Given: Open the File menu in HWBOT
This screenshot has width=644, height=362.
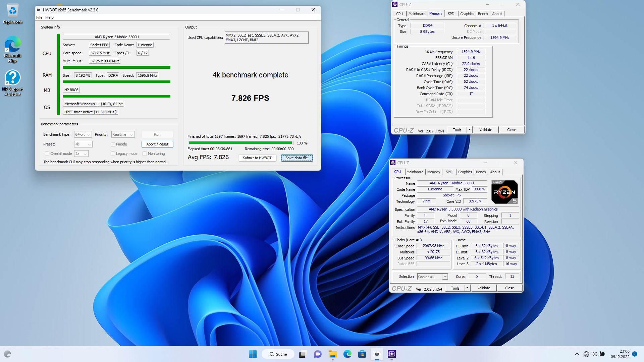Looking at the screenshot, I should 39,17.
